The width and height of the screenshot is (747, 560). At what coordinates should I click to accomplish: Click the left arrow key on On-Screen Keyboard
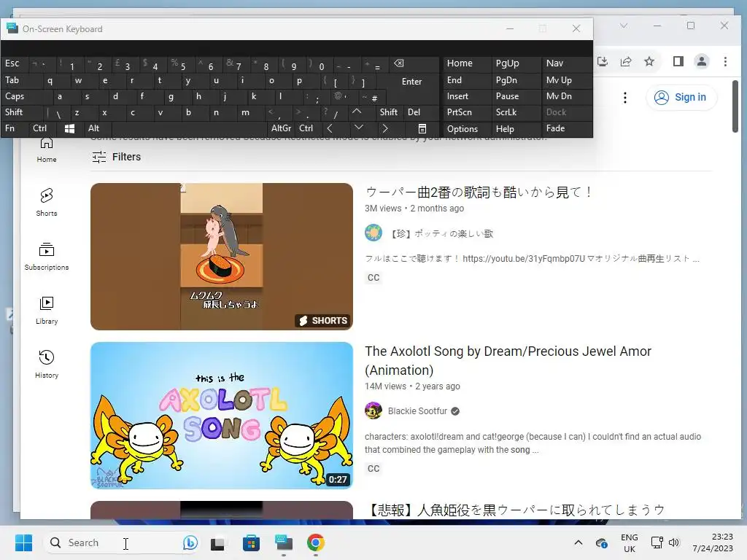[x=330, y=128]
